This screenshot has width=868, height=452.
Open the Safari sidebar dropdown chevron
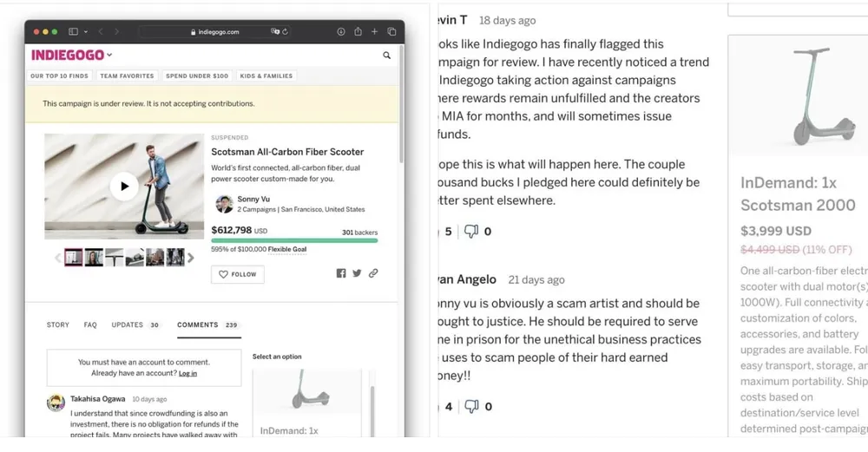(85, 32)
